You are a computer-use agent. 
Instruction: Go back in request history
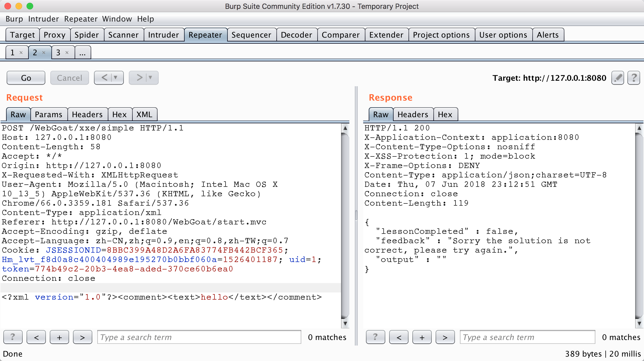pyautogui.click(x=104, y=78)
